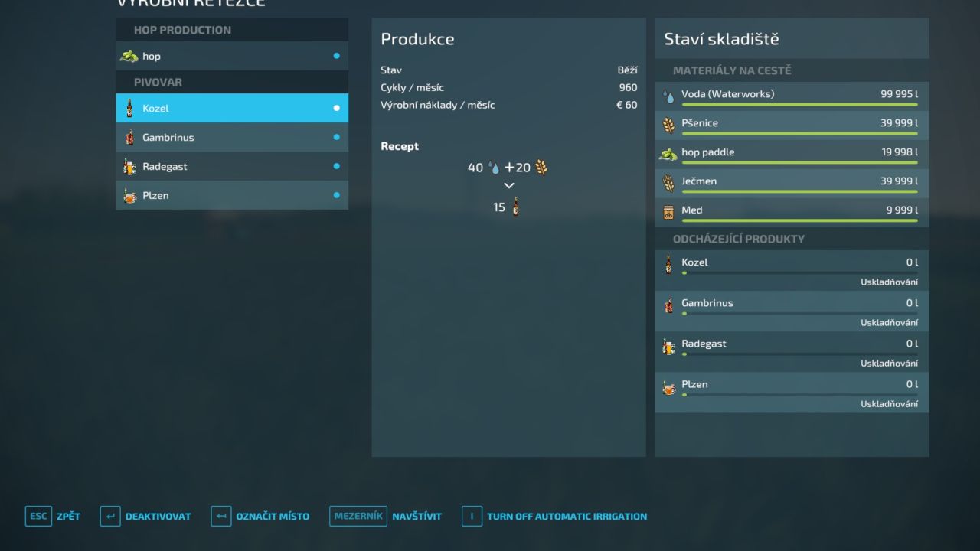
Task: Click the wheat icon next to Pšenice
Action: point(668,125)
